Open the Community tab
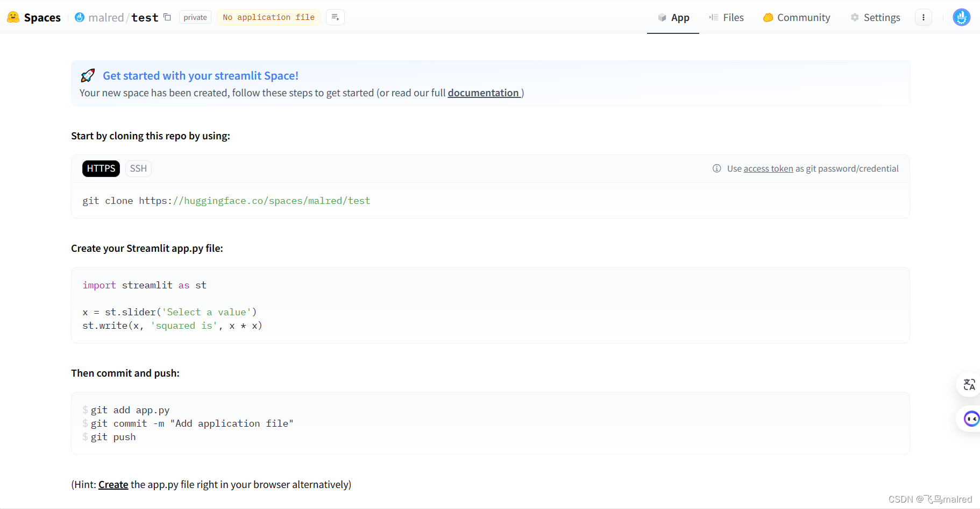980x509 pixels. click(797, 17)
